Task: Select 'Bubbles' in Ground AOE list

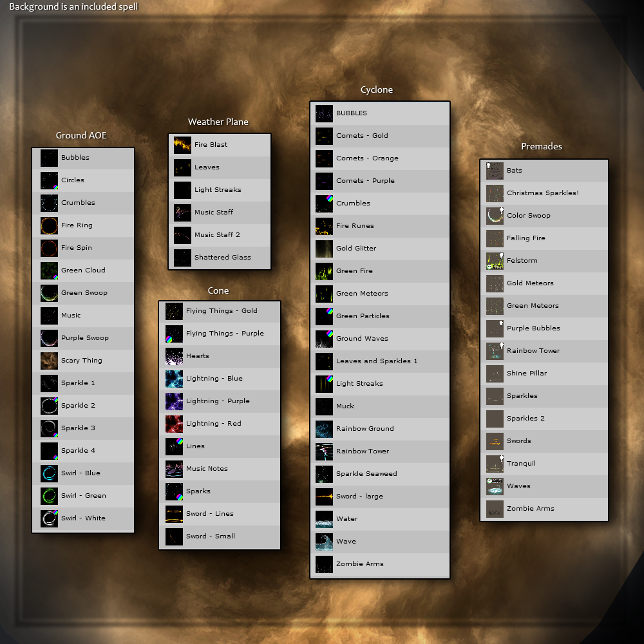Action: pos(83,158)
